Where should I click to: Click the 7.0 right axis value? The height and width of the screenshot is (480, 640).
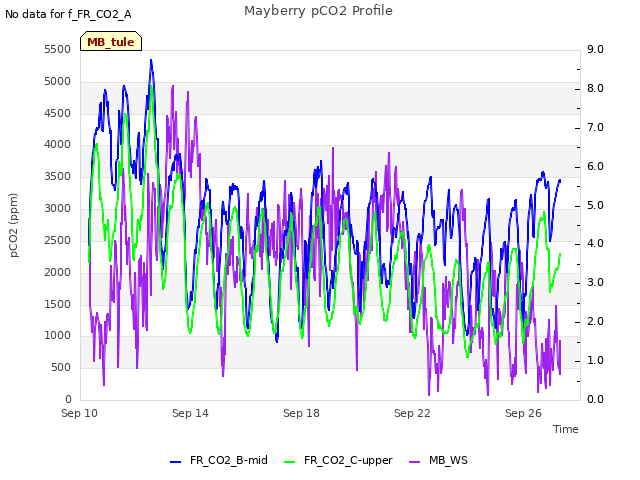596,127
